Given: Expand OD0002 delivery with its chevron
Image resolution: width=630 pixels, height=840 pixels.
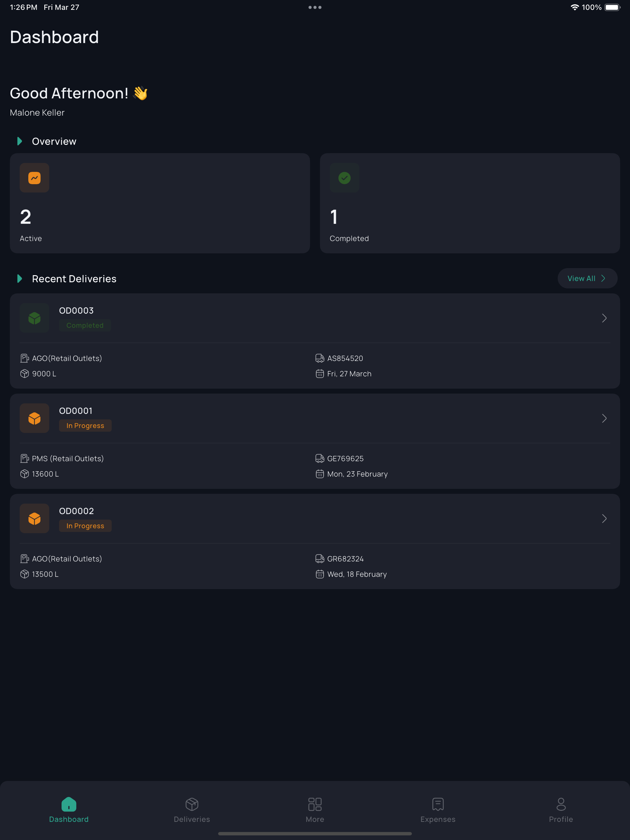Looking at the screenshot, I should [604, 518].
